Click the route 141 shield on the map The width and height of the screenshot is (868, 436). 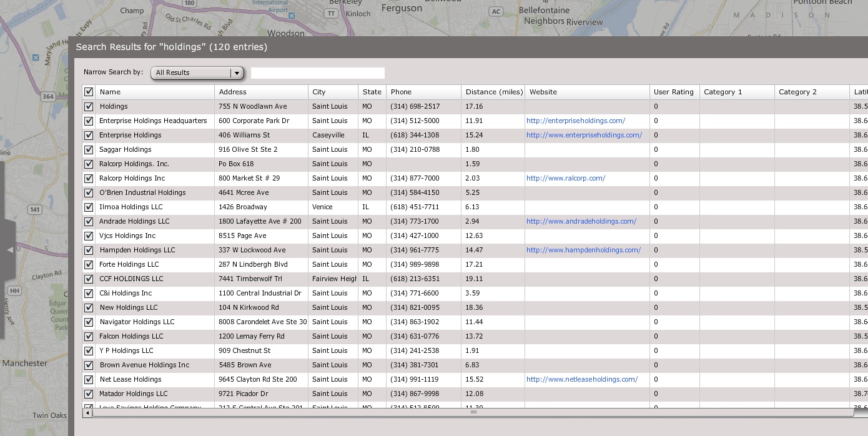pyautogui.click(x=36, y=209)
